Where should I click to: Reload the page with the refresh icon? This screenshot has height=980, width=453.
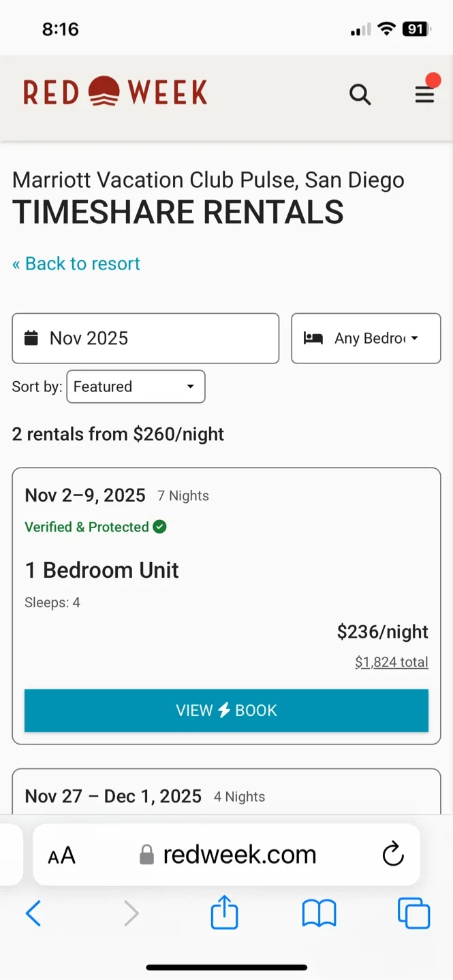tap(393, 855)
